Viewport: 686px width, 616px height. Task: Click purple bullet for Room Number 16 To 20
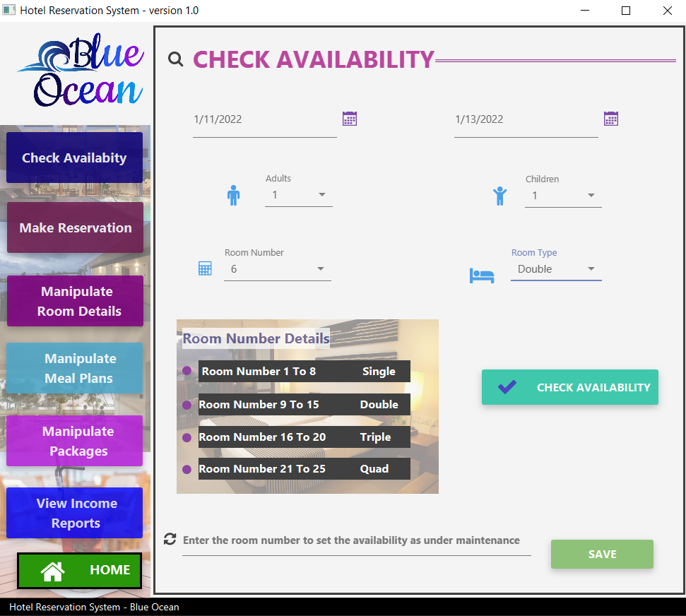(187, 437)
